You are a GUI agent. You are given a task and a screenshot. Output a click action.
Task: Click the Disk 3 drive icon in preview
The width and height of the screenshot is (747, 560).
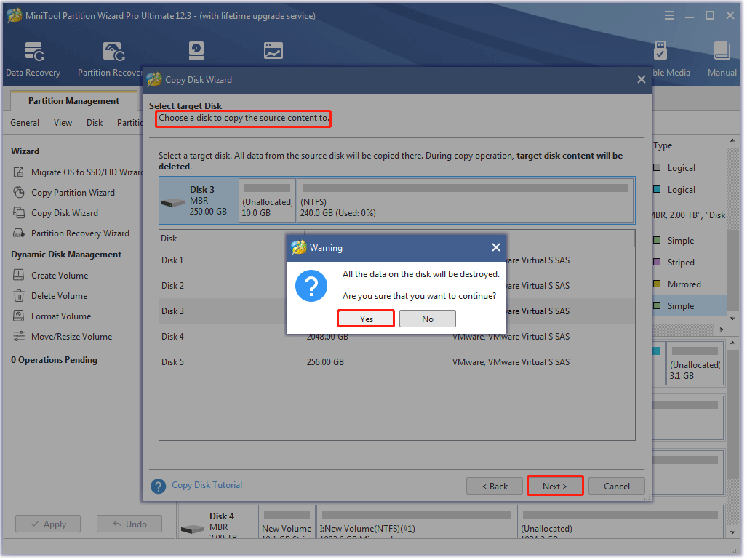[173, 204]
